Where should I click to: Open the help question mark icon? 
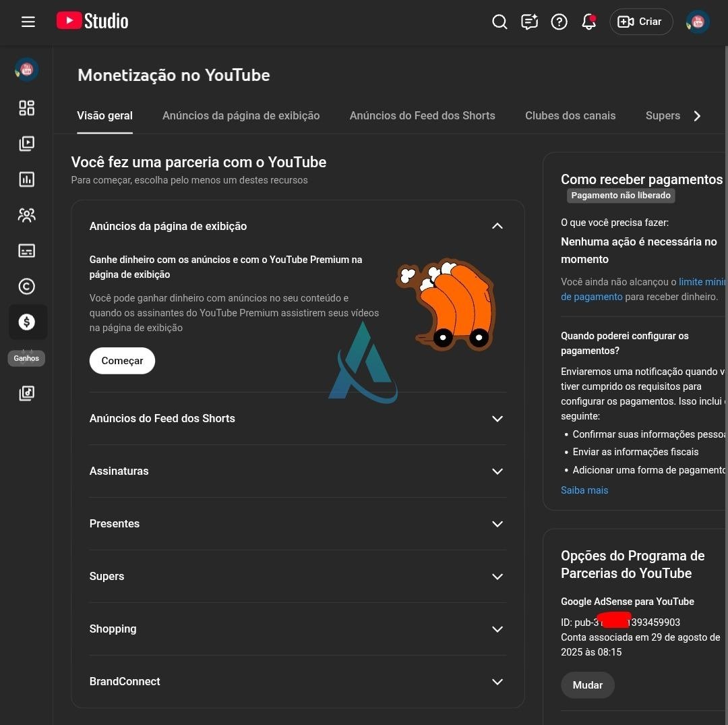pyautogui.click(x=559, y=22)
